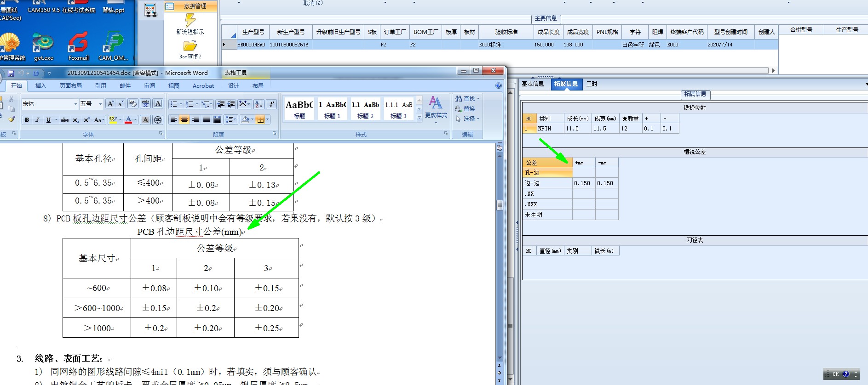The width and height of the screenshot is (868, 385).
Task: Click the redo arrow in quick access
Action: [x=36, y=73]
